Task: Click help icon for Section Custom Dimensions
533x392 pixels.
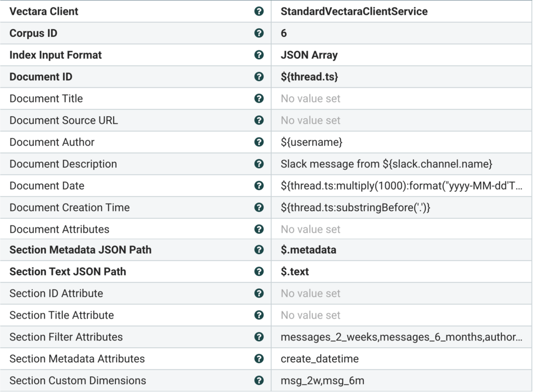Action: [259, 381]
